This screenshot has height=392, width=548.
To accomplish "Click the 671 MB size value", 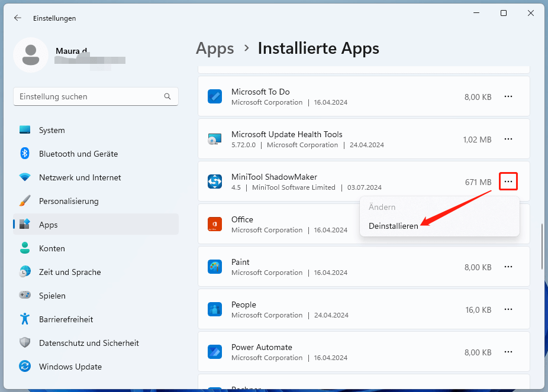I will [478, 182].
